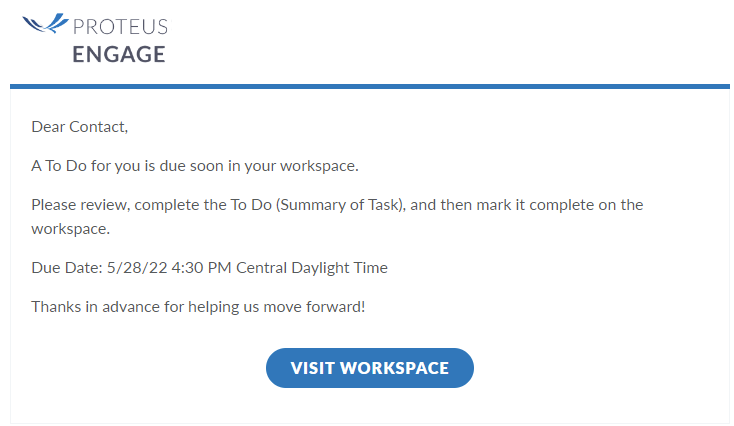Click "helping us move" in the closing line
Screen dimensions: 734x426
click(x=245, y=307)
